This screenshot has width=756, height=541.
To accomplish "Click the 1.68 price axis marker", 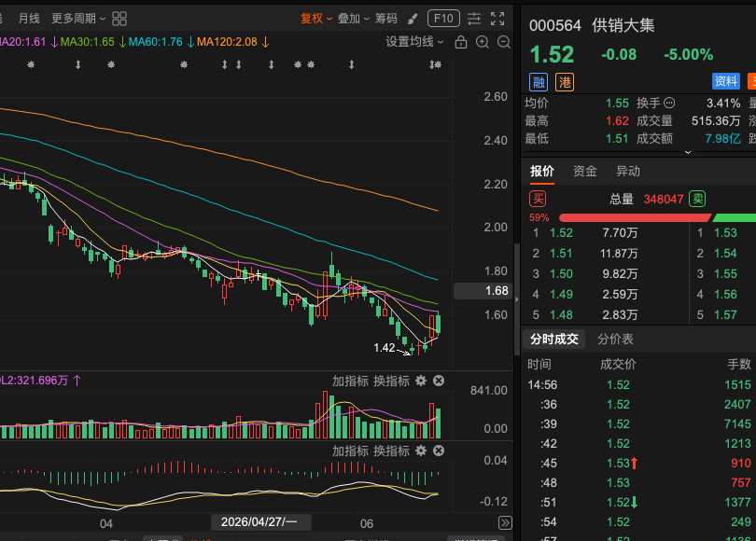I will tap(483, 291).
